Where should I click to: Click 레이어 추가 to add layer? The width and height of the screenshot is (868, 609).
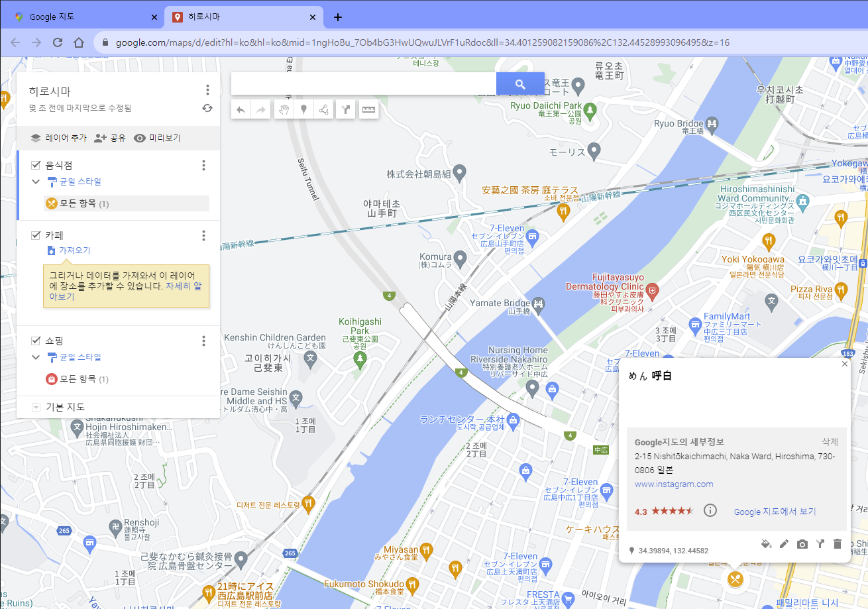click(58, 138)
